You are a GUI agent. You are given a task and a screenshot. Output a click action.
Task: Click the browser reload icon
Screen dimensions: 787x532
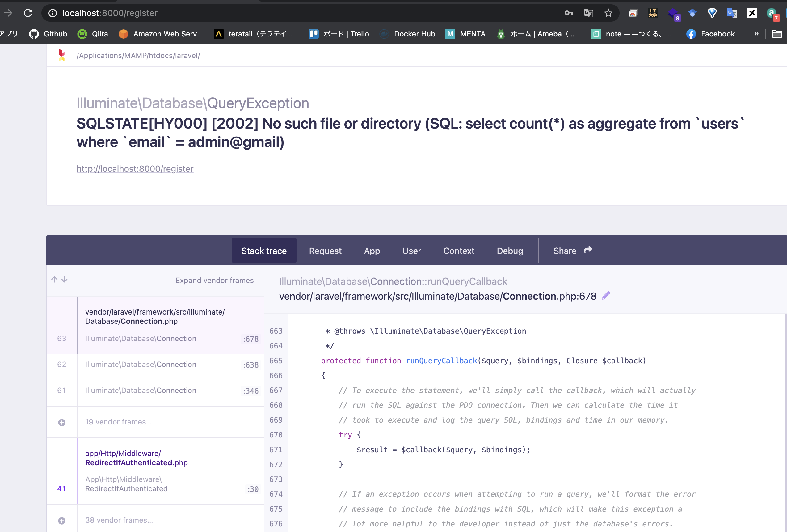coord(28,13)
